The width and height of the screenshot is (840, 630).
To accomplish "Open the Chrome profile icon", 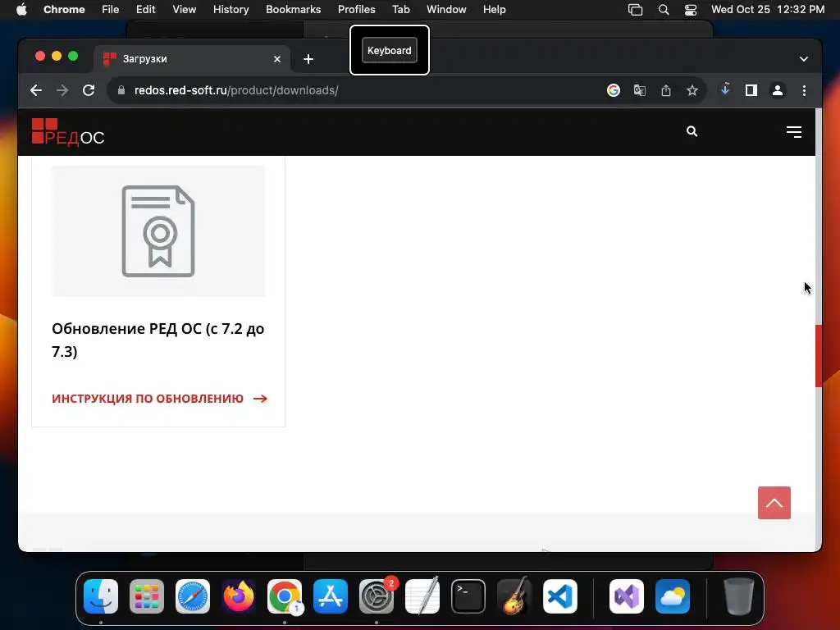I will (x=778, y=90).
